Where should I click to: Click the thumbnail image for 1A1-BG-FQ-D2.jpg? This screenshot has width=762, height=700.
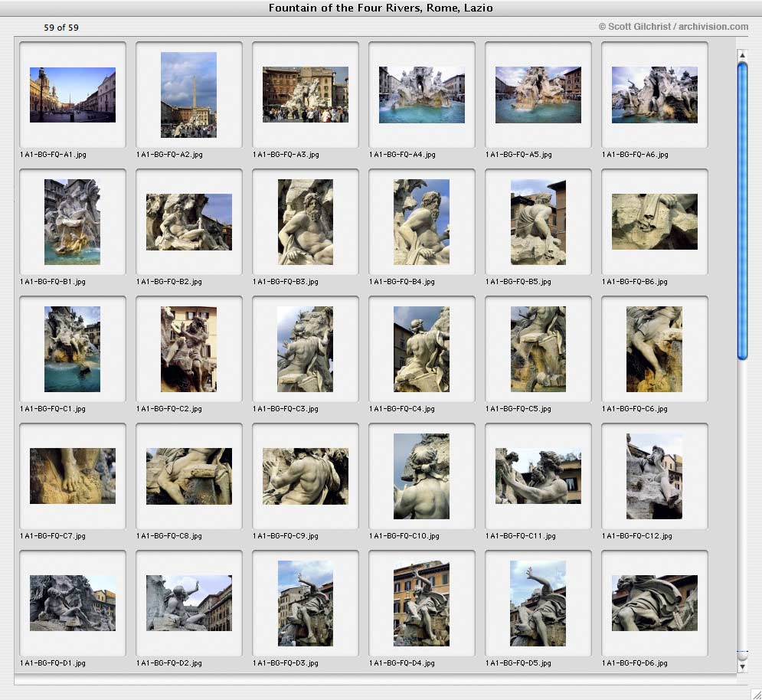tap(188, 604)
